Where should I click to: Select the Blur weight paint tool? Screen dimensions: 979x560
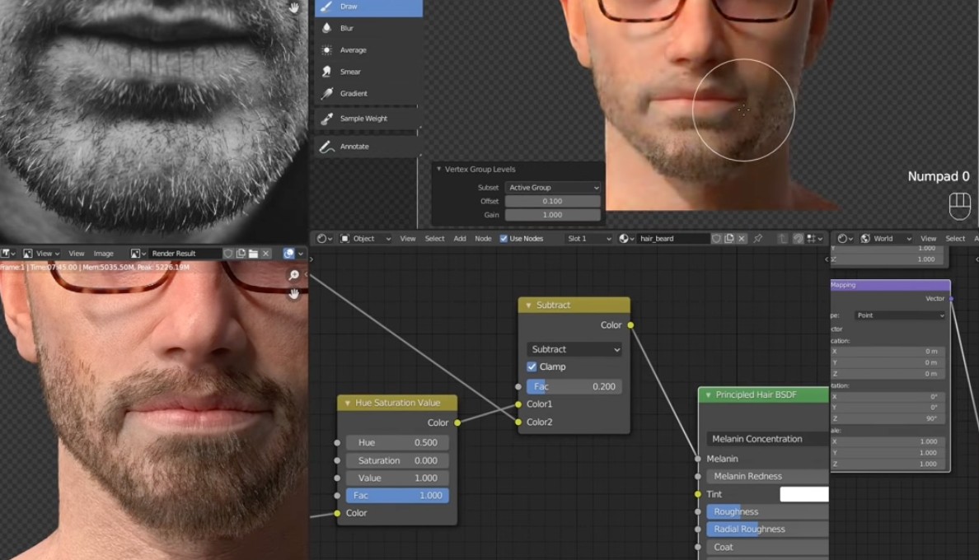click(x=368, y=28)
